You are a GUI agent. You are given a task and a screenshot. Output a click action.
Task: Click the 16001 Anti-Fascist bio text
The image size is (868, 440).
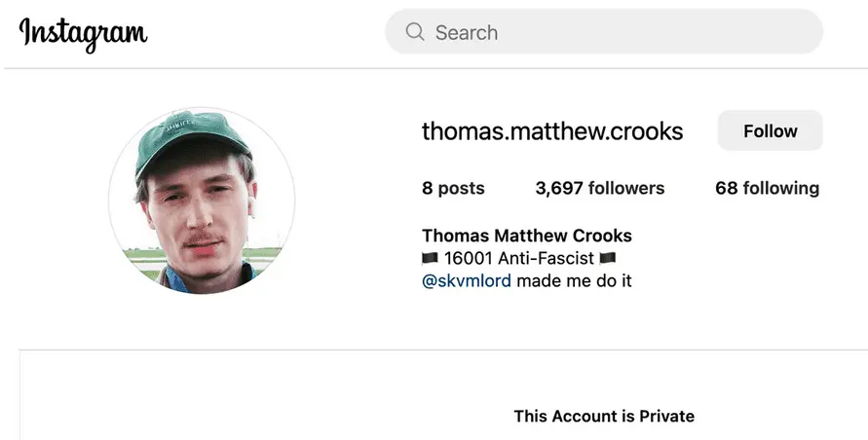pyautogui.click(x=519, y=259)
